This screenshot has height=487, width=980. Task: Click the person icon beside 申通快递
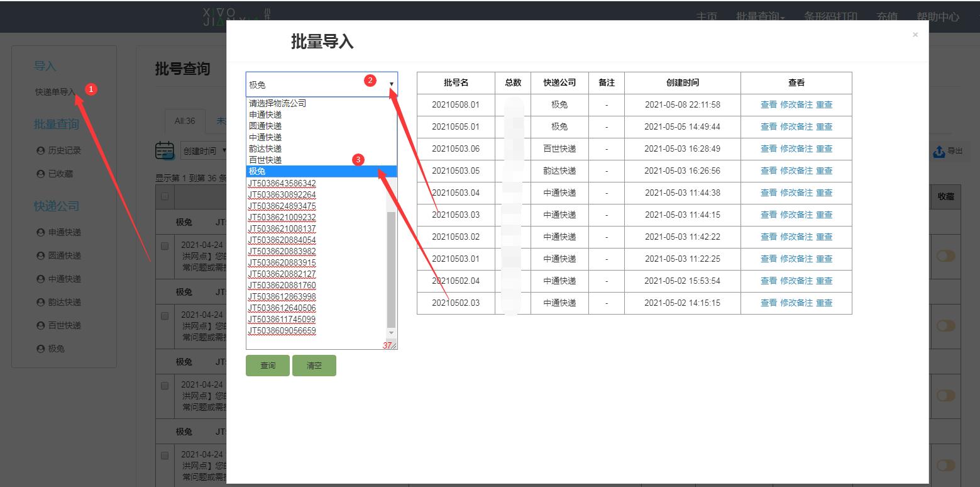40,232
